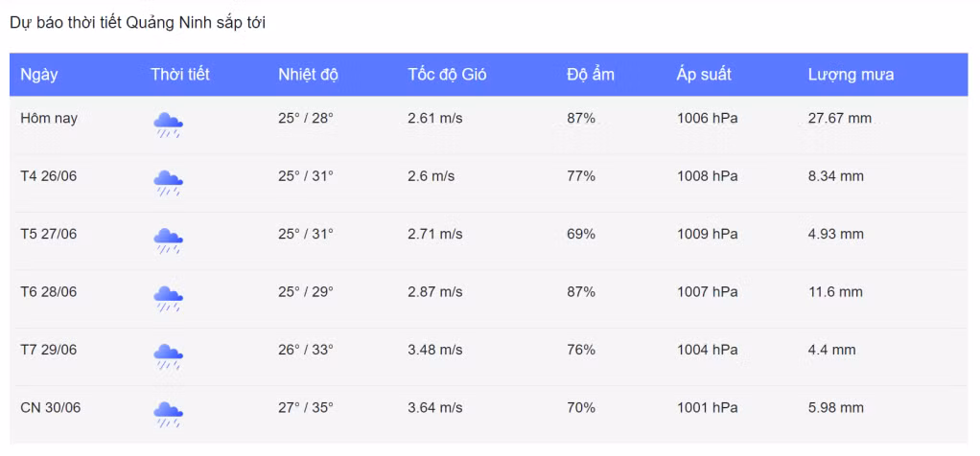
Task: Select the T7 29/06 date cell
Action: pyautogui.click(x=48, y=350)
